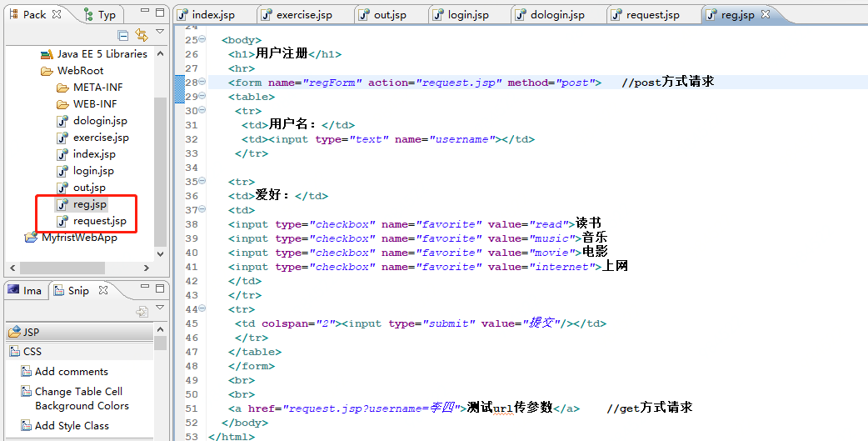
Task: Click the 用户注册 heading text
Action: pos(282,53)
